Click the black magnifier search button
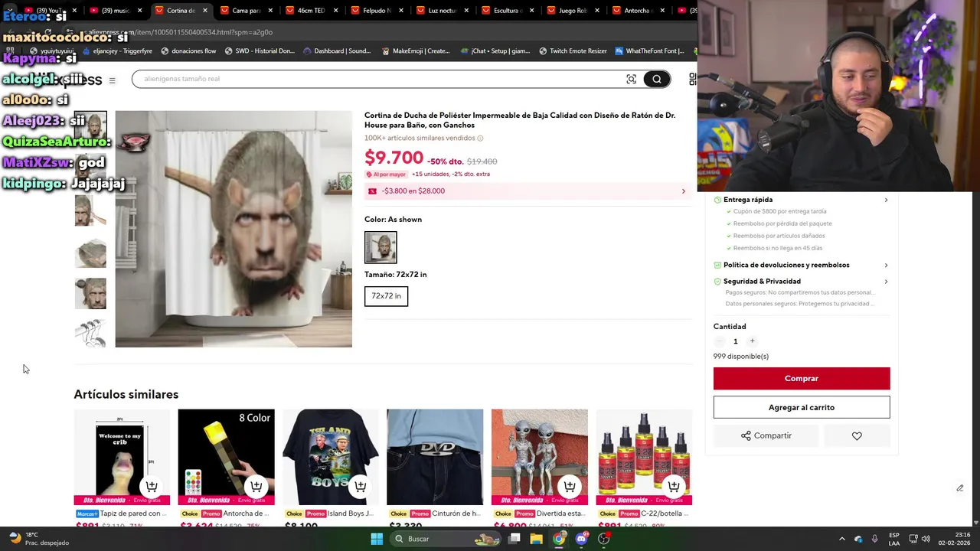Screen dimensions: 980x551 [657, 79]
